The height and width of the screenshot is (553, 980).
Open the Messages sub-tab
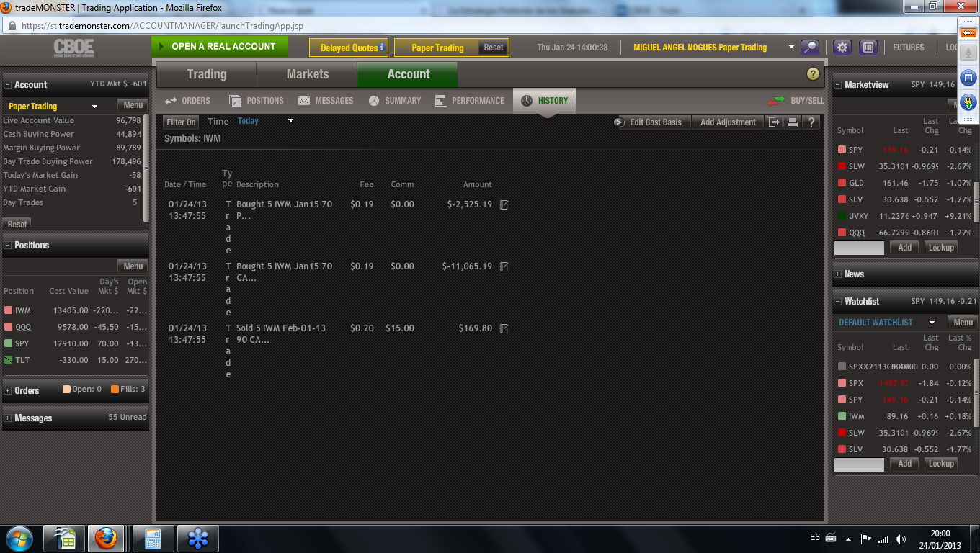tap(326, 101)
